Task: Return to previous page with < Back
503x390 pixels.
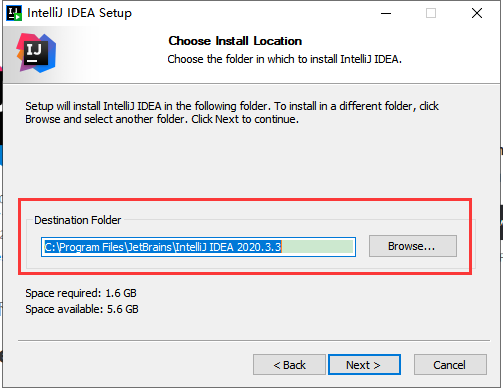Action: [x=289, y=365]
